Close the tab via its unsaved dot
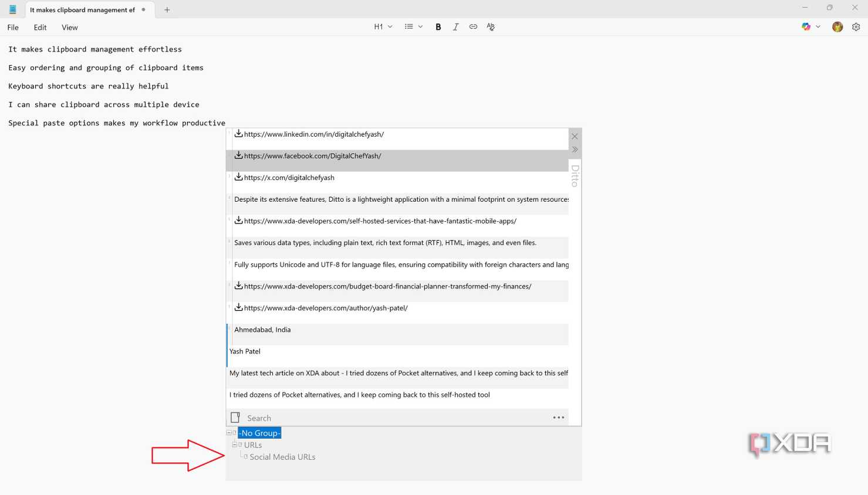 (x=144, y=10)
